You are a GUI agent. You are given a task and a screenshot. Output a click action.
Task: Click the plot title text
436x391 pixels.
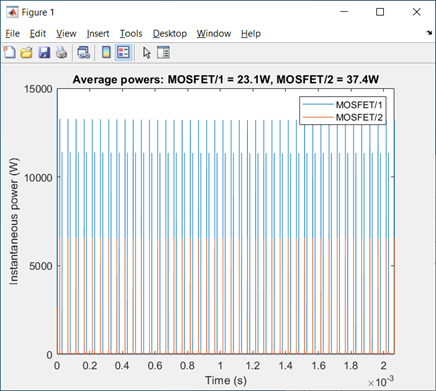(x=226, y=80)
